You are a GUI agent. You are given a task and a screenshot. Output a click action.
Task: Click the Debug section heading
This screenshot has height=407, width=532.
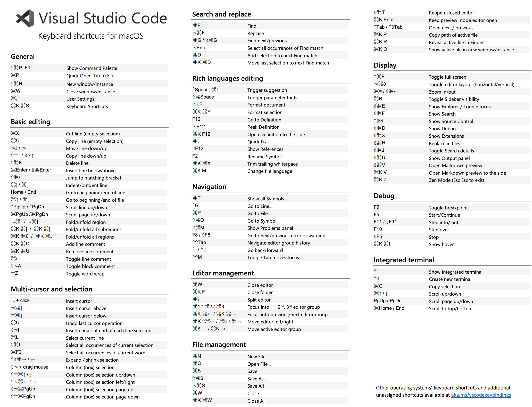click(x=384, y=196)
